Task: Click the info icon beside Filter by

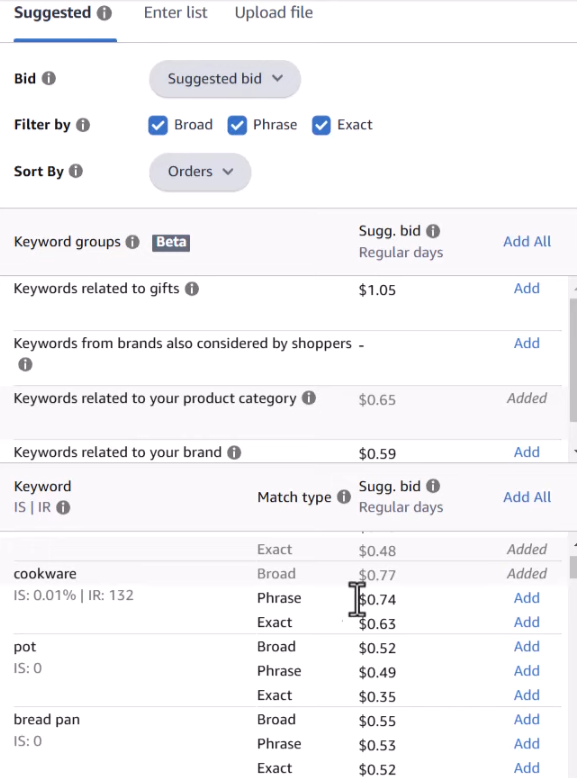Action: (83, 125)
